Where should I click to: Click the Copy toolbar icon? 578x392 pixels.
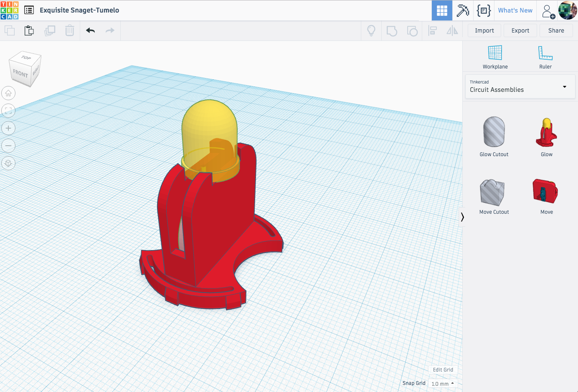10,30
